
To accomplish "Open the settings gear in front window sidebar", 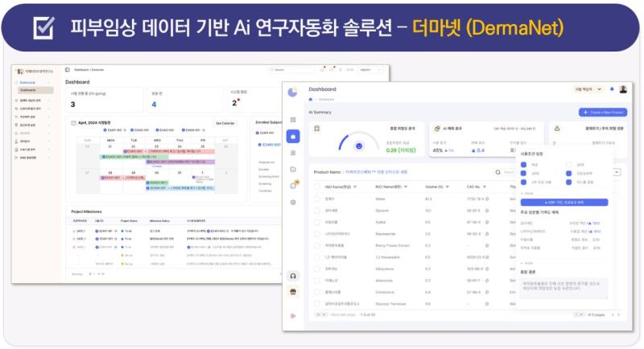I will (293, 202).
